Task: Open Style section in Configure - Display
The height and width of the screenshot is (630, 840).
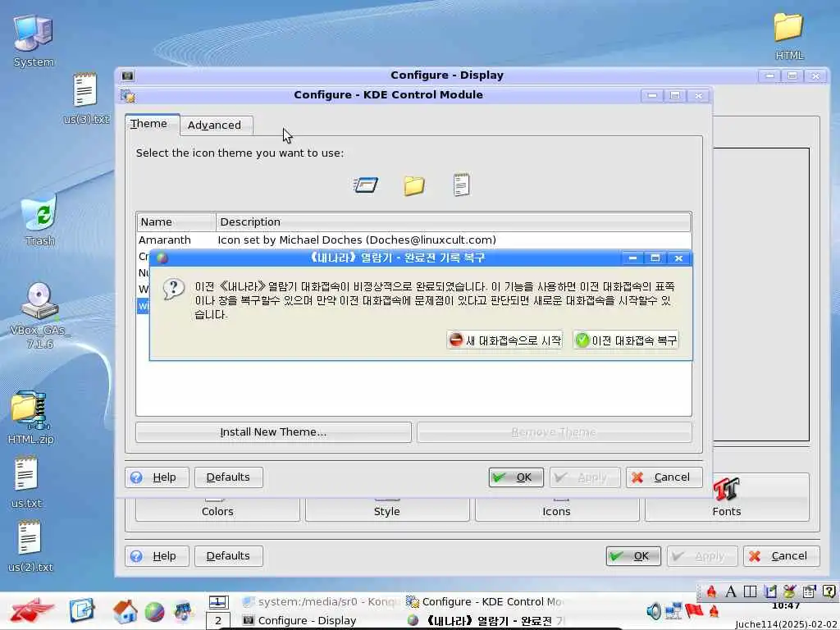Action: tap(387, 509)
